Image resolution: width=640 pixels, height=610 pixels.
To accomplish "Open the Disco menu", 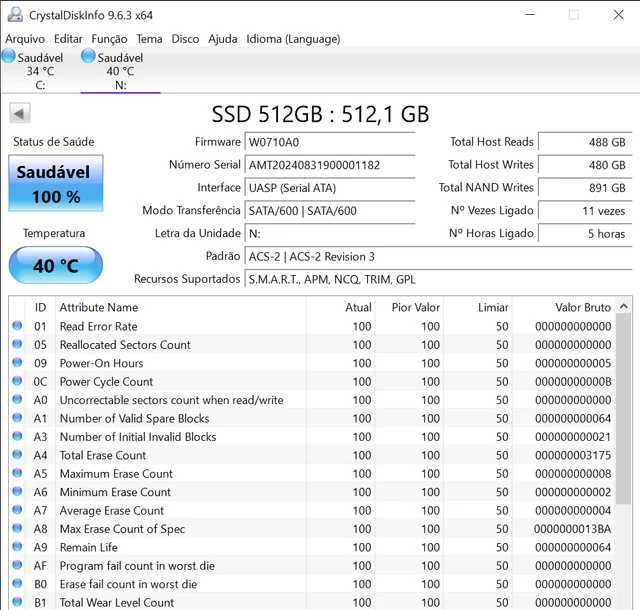I will pyautogui.click(x=185, y=39).
